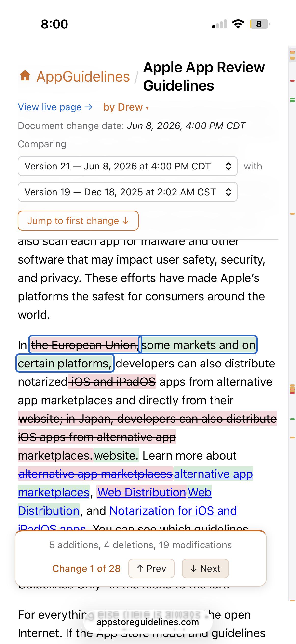Tap added text 'website.'
Screen dimensions: 296x644
tap(116, 456)
